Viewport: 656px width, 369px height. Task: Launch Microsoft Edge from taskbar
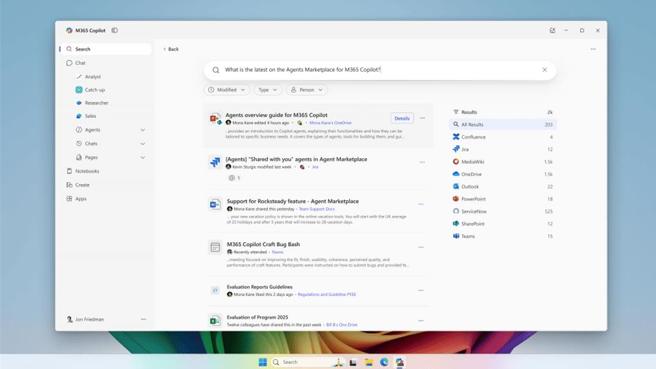pos(384,362)
